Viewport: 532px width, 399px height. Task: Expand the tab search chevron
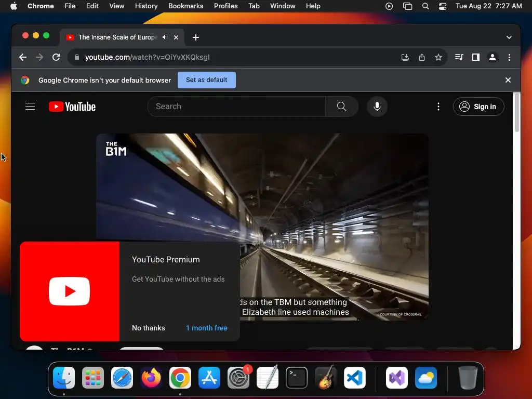tap(509, 37)
